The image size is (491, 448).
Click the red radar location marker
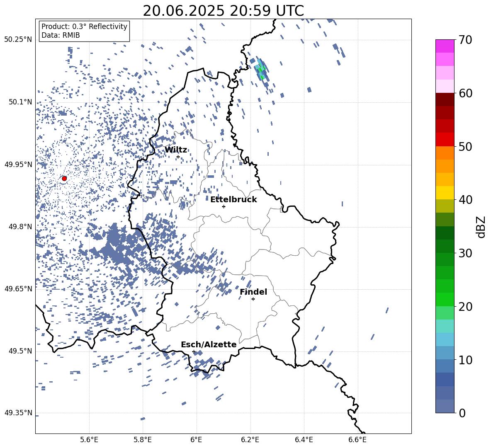coord(64,179)
